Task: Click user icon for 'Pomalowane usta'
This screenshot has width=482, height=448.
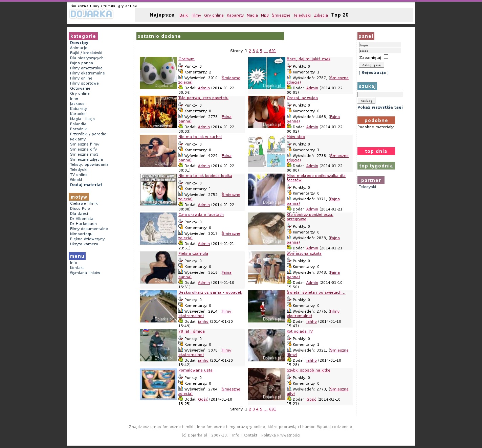Action: 181,399
